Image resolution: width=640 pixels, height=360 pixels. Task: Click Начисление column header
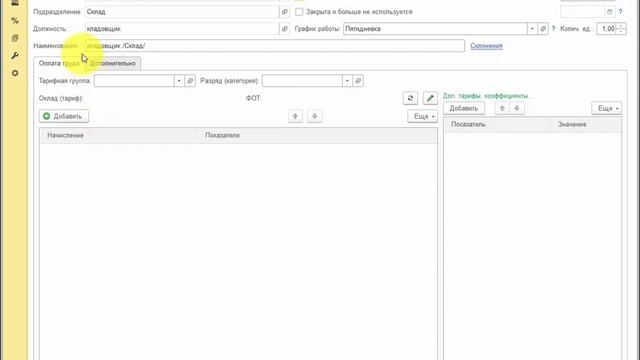coord(118,135)
